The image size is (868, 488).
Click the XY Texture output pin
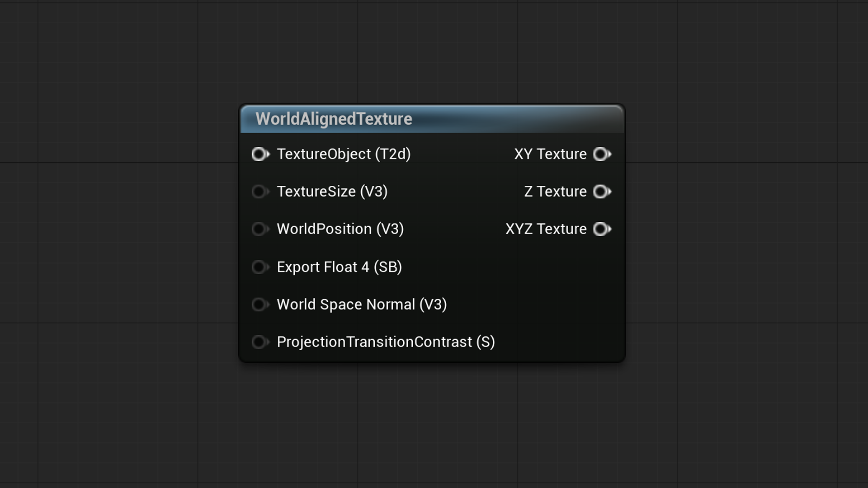pos(601,154)
